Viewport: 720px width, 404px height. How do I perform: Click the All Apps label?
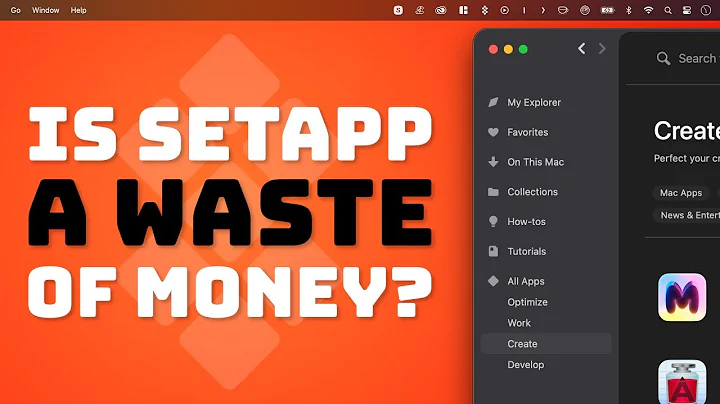click(x=526, y=281)
